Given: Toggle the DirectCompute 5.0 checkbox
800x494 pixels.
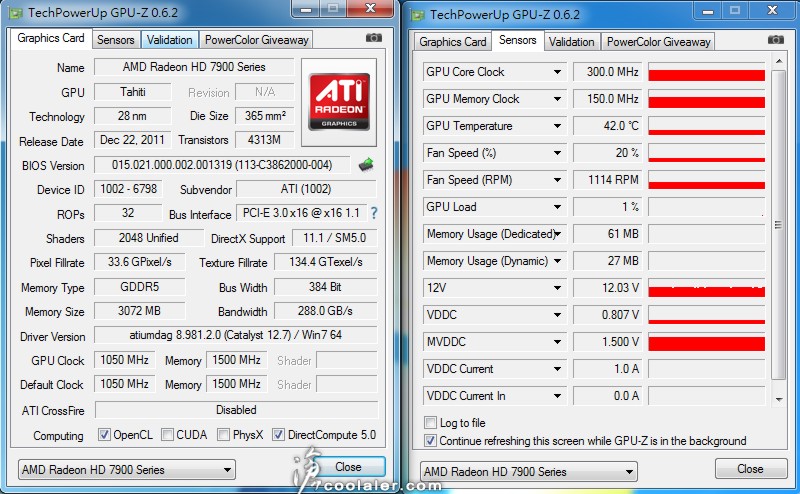Looking at the screenshot, I should pos(278,435).
